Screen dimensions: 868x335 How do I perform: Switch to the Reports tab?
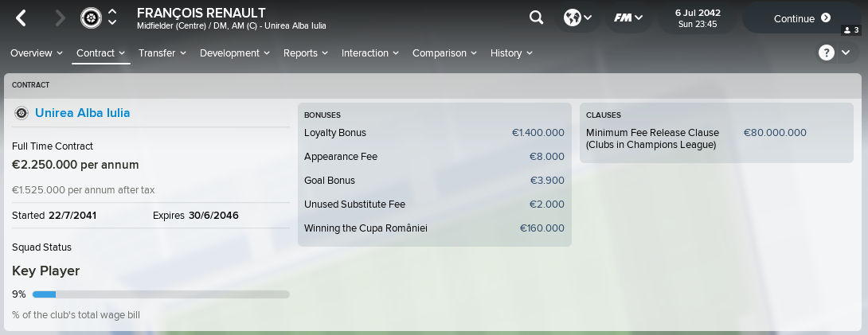pyautogui.click(x=306, y=53)
